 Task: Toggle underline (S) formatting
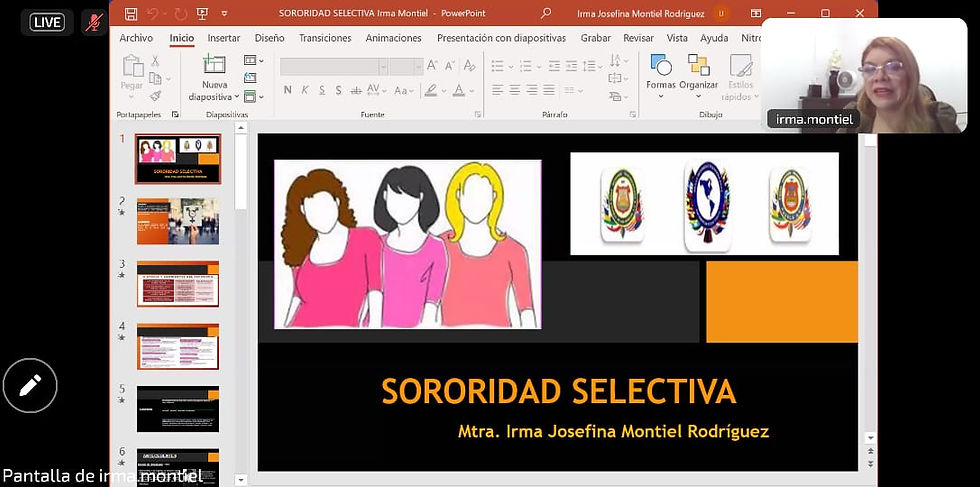pos(321,90)
